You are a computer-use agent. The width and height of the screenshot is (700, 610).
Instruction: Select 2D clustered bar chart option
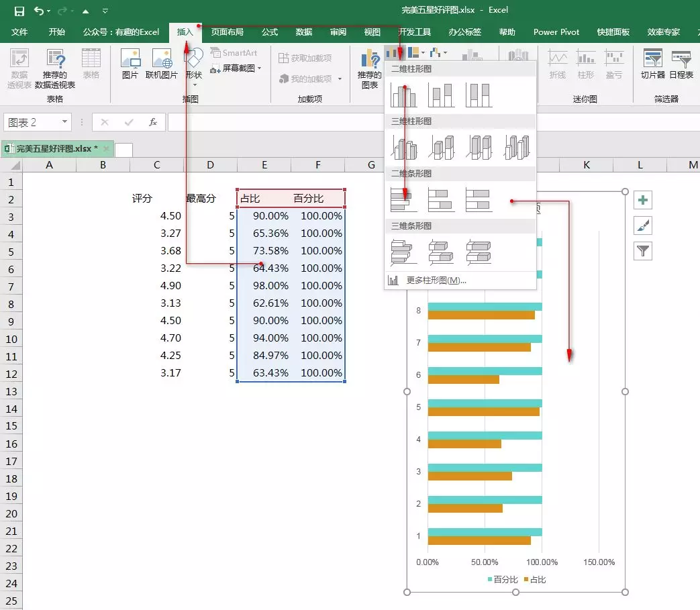point(403,199)
